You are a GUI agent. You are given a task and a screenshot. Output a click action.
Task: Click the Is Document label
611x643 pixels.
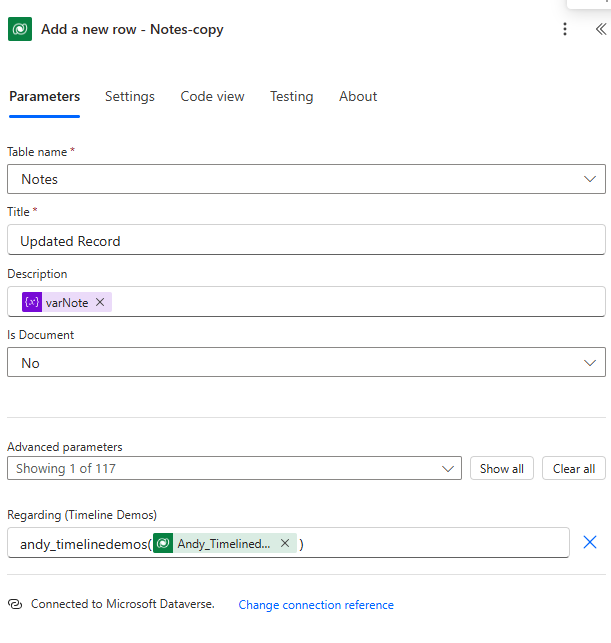pyautogui.click(x=41, y=335)
